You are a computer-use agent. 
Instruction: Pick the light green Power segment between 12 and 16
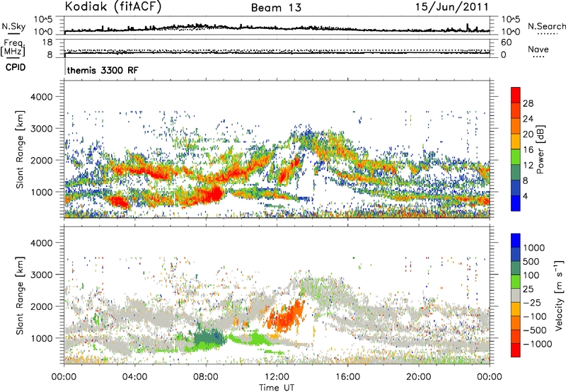click(516, 157)
